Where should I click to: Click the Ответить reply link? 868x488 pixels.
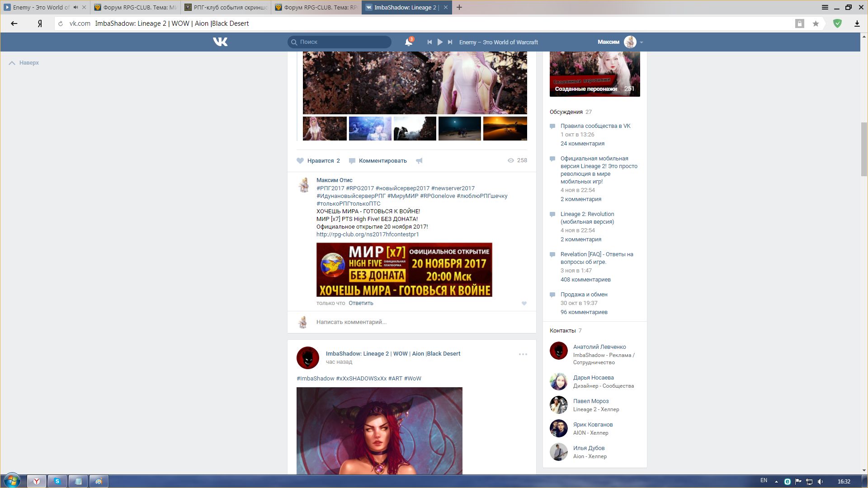point(361,303)
